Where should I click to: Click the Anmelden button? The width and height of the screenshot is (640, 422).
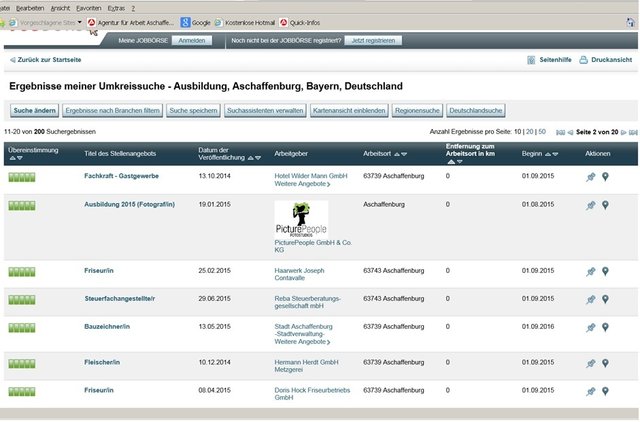[x=192, y=41]
